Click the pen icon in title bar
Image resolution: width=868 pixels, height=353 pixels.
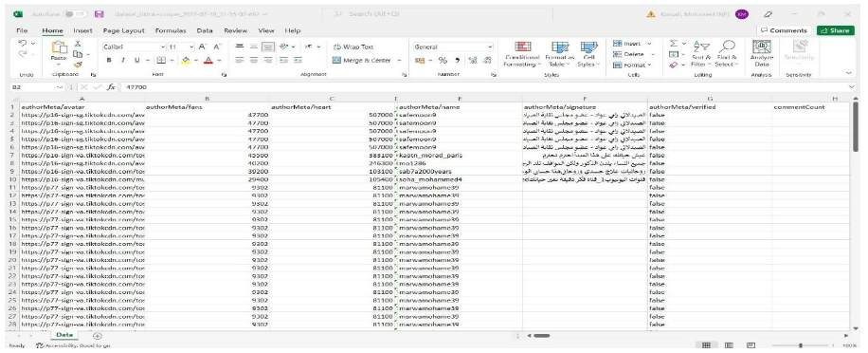pos(768,14)
